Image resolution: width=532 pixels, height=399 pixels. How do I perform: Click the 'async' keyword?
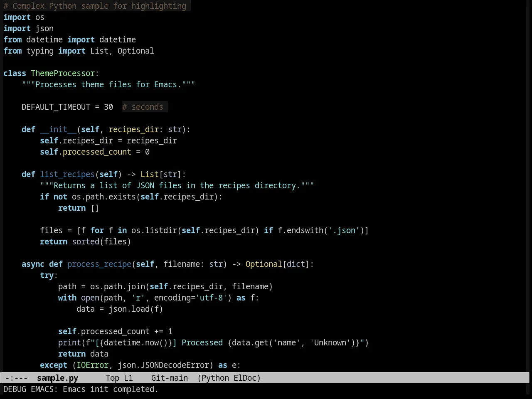(33, 264)
